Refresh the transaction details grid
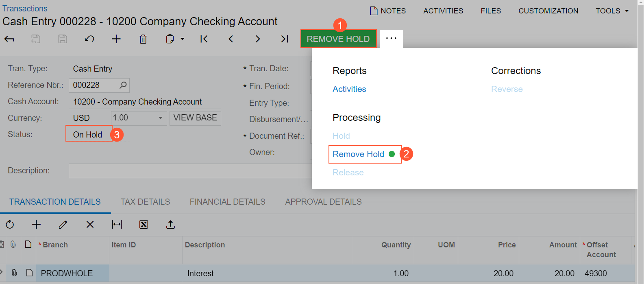The width and height of the screenshot is (644, 284). [10, 225]
